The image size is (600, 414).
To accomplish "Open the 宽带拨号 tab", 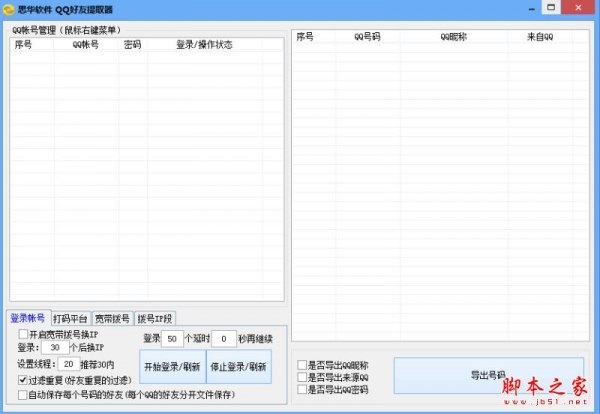I will pyautogui.click(x=112, y=318).
